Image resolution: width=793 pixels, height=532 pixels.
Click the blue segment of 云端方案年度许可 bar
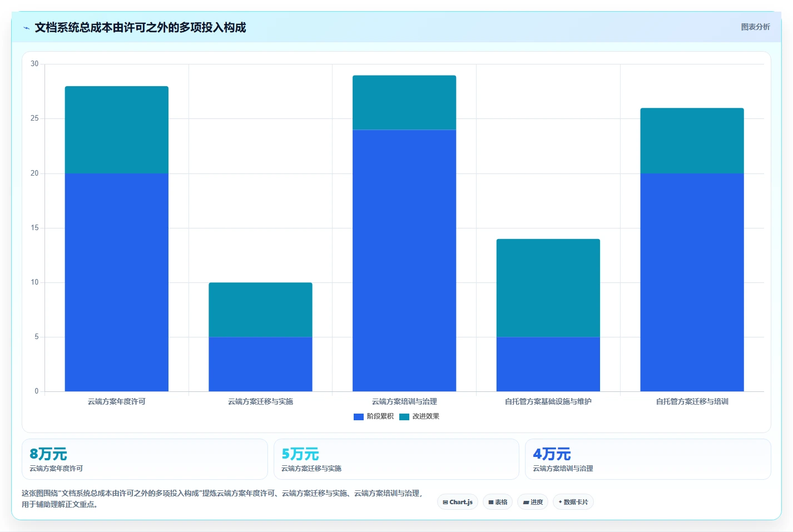point(117,282)
